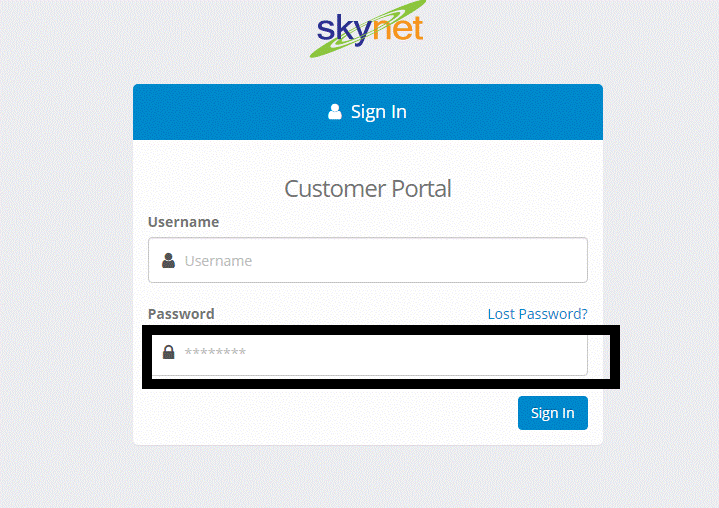Viewport: 719px width, 508px height.
Task: Click the Customer Portal heading
Action: point(368,189)
